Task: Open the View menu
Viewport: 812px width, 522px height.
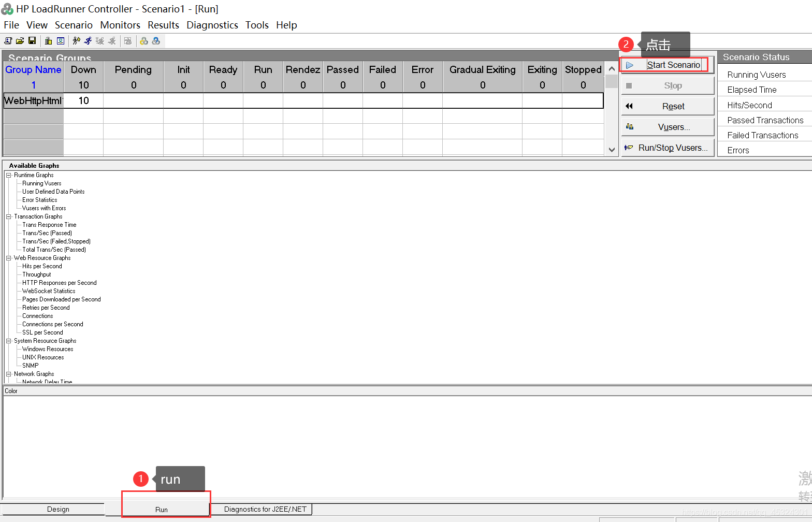Action: [x=37, y=25]
